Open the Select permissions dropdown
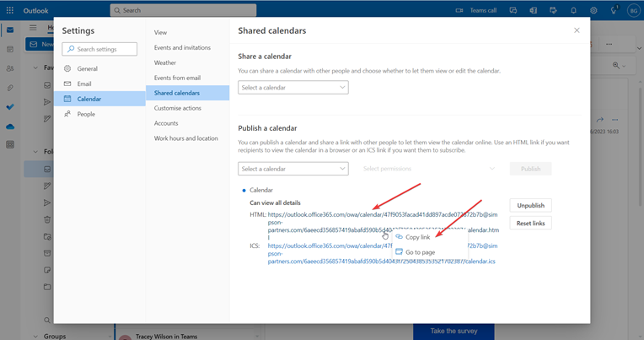This screenshot has height=340, width=644. coord(429,169)
